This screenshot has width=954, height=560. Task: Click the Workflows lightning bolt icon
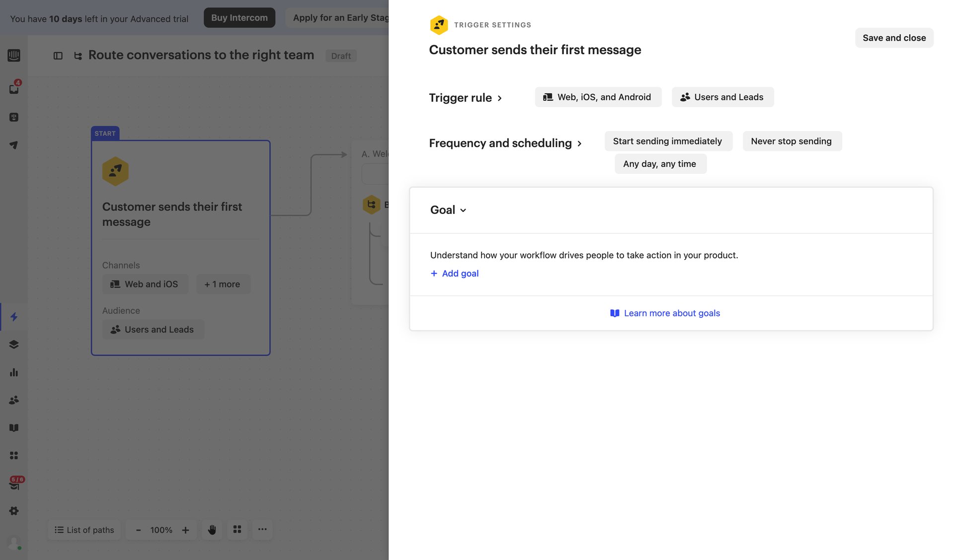13,317
